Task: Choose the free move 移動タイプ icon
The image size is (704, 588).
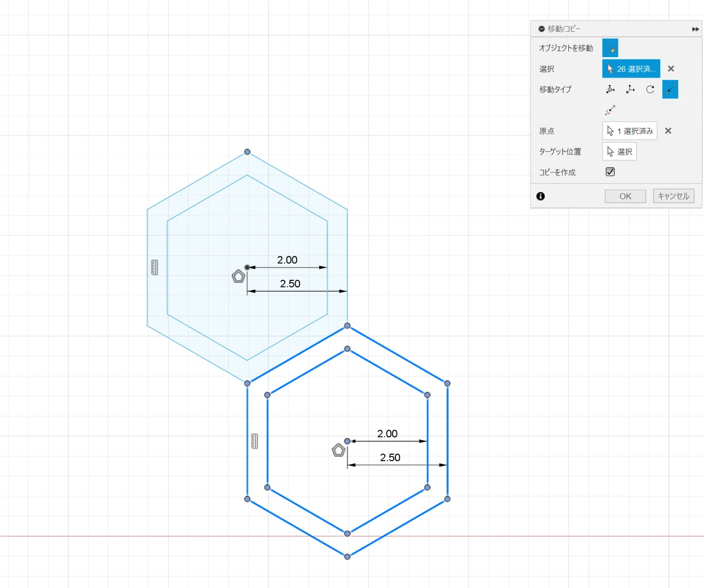Action: [x=610, y=89]
